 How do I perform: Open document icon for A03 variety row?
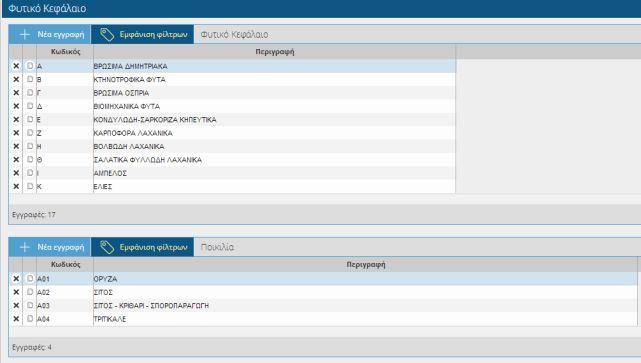coord(30,305)
